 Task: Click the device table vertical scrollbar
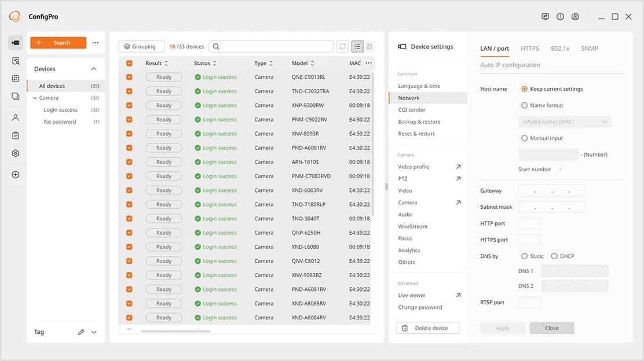[x=372, y=143]
